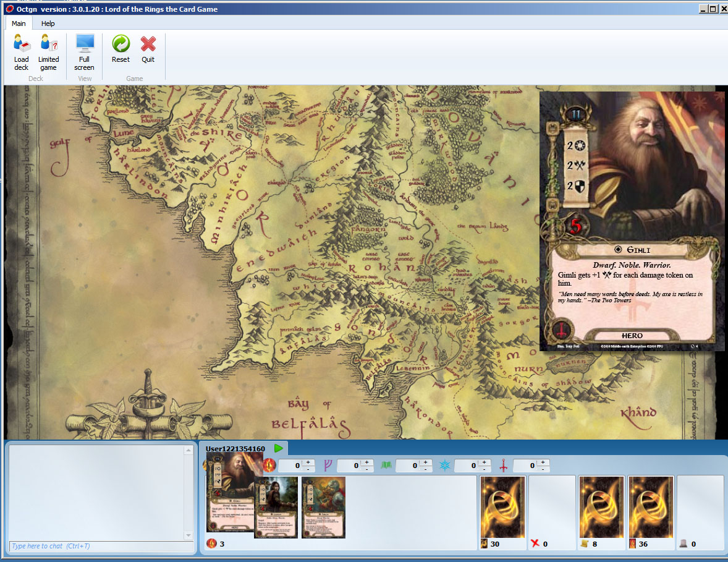
Task: Click the red sword counter icon
Action: coord(503,465)
